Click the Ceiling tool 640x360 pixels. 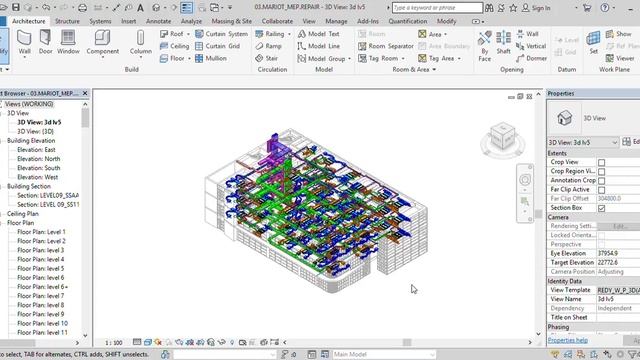(174, 46)
